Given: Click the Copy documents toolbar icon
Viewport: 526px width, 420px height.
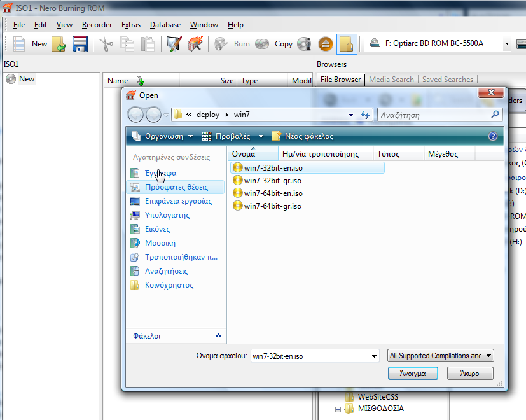Looking at the screenshot, I should [x=127, y=44].
